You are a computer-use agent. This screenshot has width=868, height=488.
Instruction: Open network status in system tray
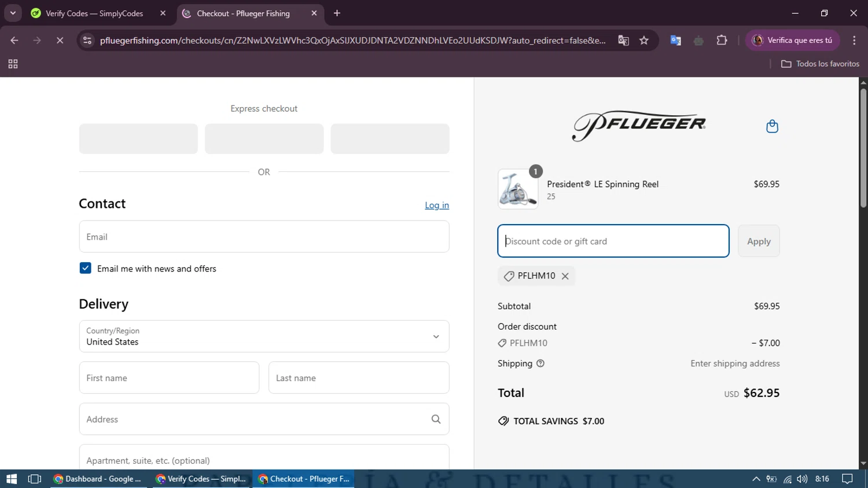[788, 479]
